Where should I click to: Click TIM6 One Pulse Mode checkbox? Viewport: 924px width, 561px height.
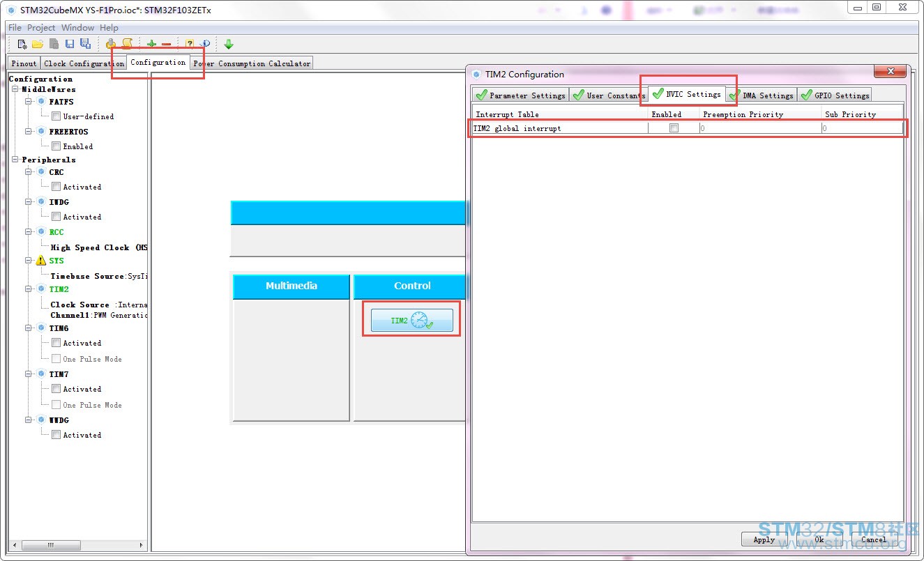56,359
